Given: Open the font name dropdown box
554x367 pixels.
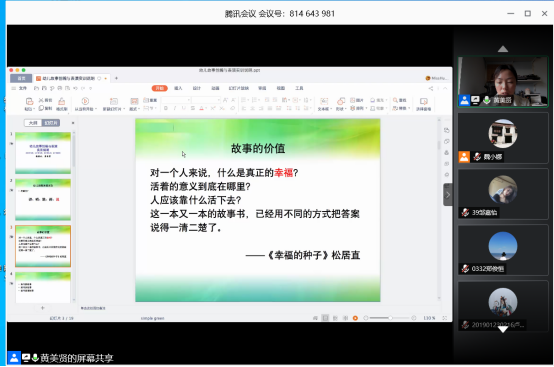Looking at the screenshot, I should (x=176, y=100).
